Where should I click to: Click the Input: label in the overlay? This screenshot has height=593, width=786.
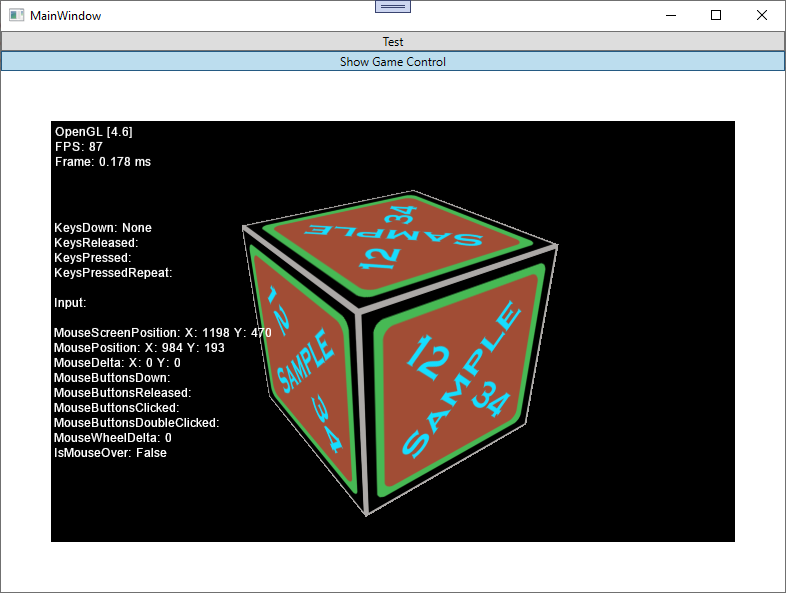(x=70, y=302)
